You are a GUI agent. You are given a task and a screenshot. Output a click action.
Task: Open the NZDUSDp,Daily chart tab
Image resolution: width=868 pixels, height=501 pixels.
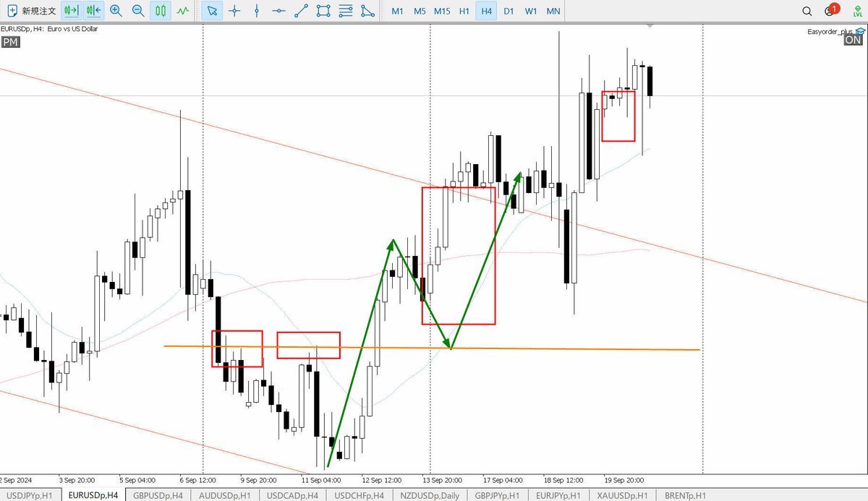pyautogui.click(x=429, y=495)
